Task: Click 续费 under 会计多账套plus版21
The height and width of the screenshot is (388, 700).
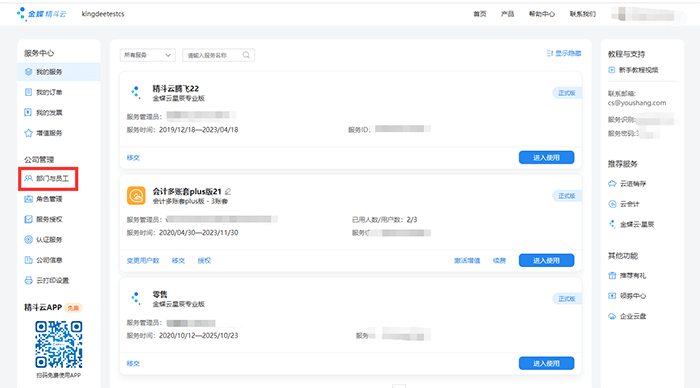Action: (x=499, y=261)
